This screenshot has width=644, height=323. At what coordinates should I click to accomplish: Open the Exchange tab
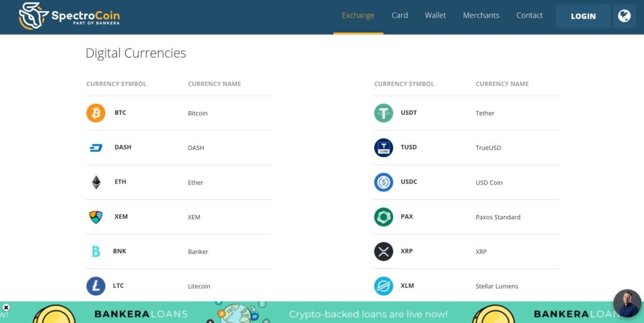coord(358,16)
